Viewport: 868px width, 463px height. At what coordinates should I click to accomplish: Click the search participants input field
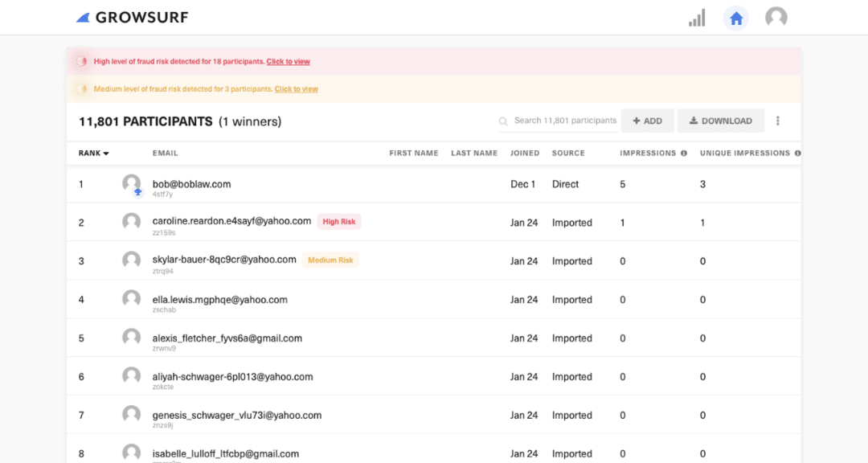point(563,121)
